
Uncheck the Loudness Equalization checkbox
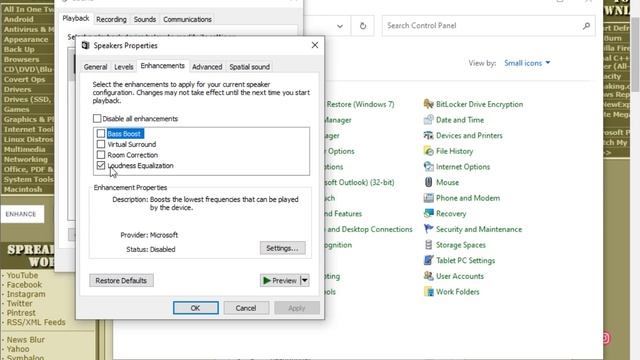[x=101, y=165]
